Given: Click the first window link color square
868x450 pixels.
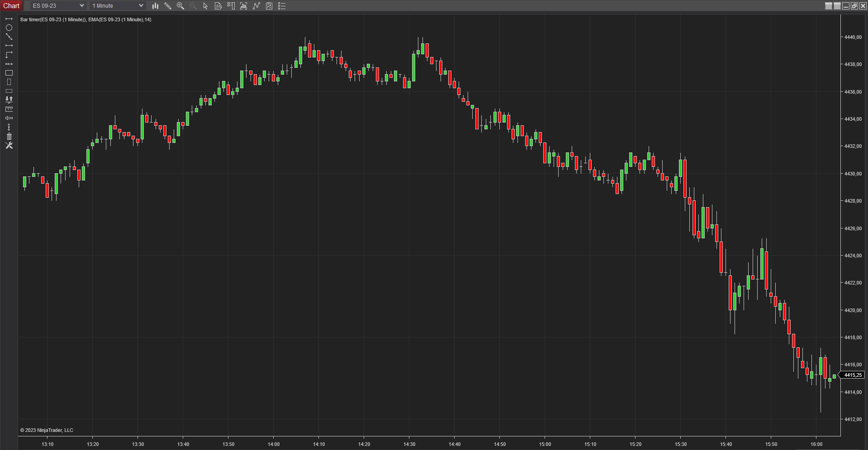Looking at the screenshot, I should coord(829,6).
